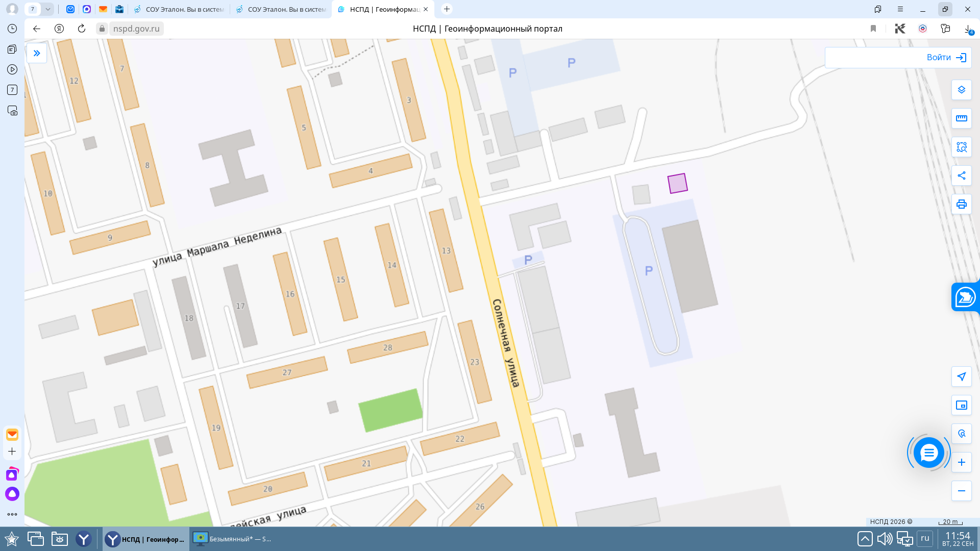
Task: Open the map layers panel
Action: (x=962, y=90)
